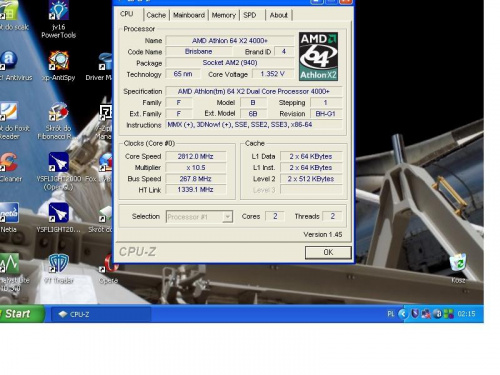Open the 7-Zip Manager desktop icon
The width and height of the screenshot is (500, 375).
point(106,112)
